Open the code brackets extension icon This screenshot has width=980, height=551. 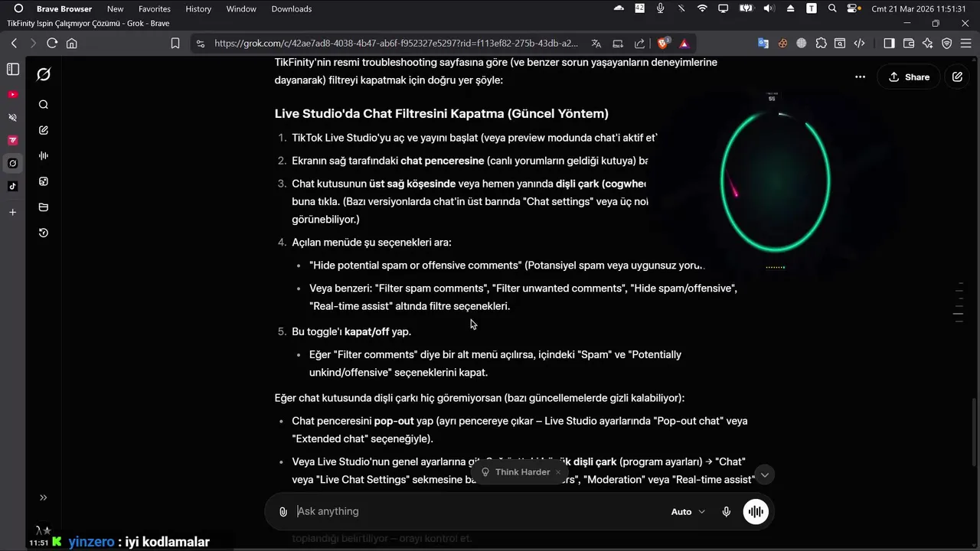point(859,44)
